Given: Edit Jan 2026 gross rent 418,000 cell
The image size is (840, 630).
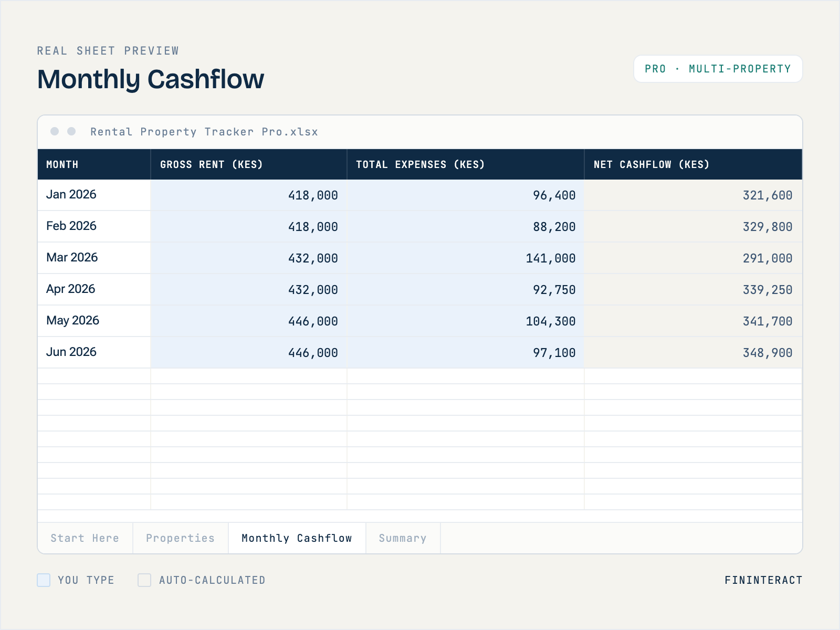Looking at the screenshot, I should (x=249, y=195).
